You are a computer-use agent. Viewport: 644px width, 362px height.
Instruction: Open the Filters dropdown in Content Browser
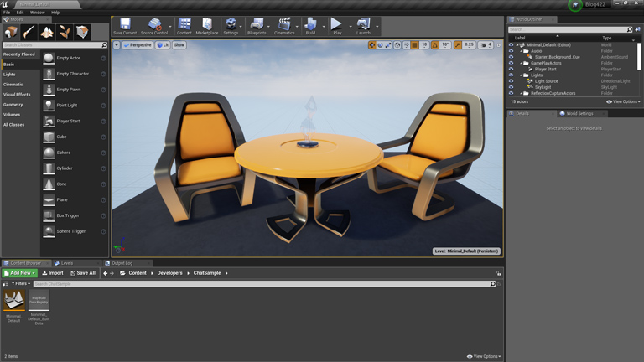pos(20,283)
